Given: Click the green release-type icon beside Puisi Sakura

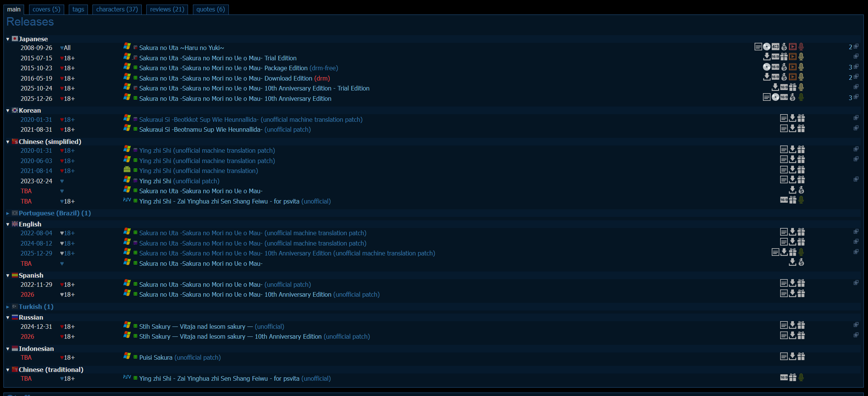Looking at the screenshot, I should [135, 357].
